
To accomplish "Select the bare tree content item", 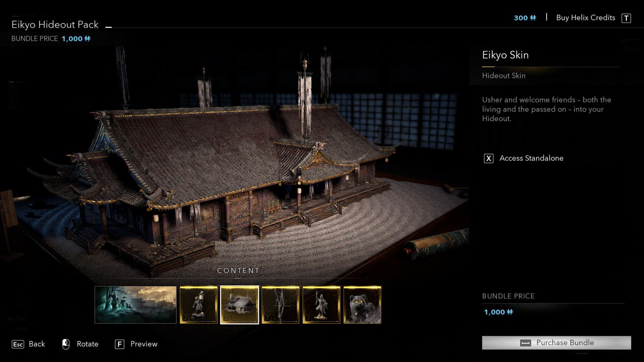I will 280,305.
